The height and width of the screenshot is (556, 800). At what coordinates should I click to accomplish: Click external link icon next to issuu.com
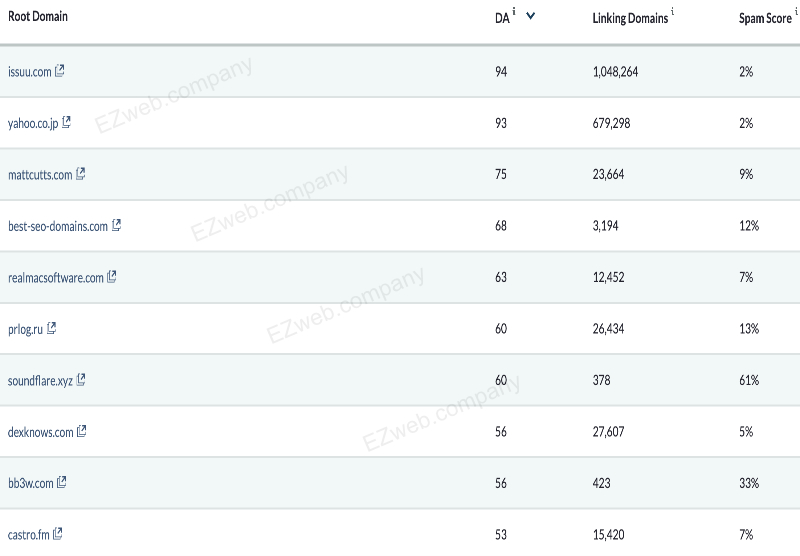(x=60, y=71)
